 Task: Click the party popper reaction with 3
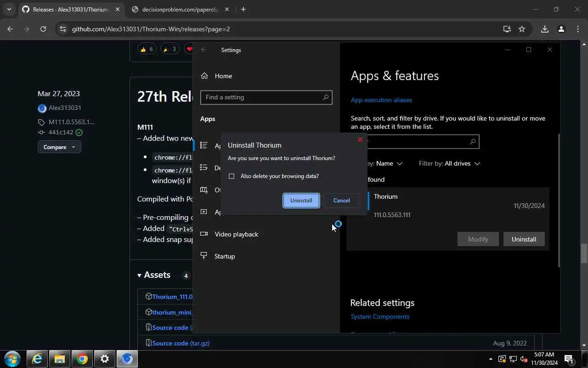click(x=170, y=49)
